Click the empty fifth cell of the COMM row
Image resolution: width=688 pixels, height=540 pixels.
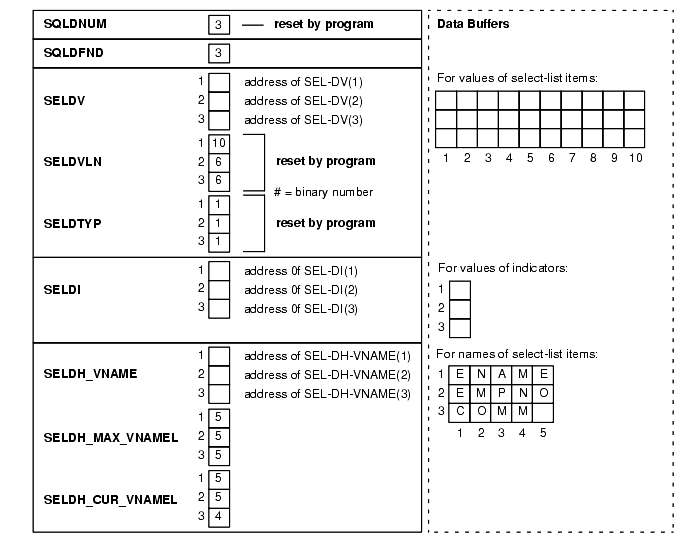[x=543, y=411]
